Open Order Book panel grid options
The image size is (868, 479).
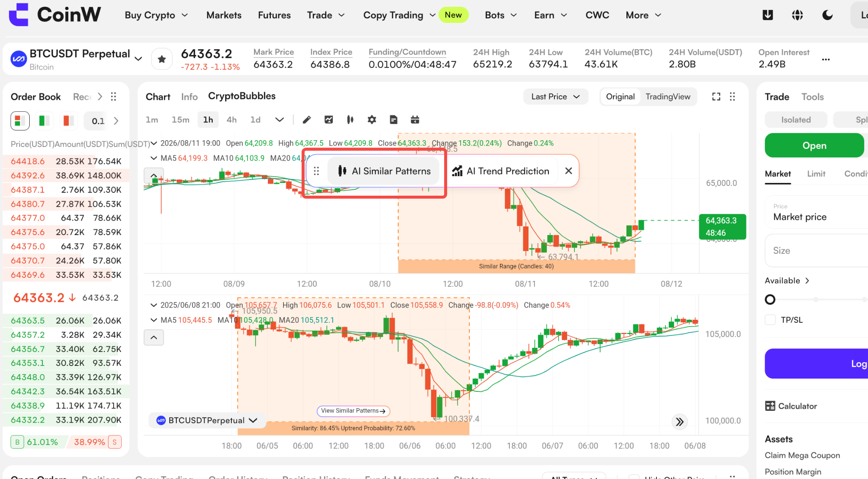114,97
